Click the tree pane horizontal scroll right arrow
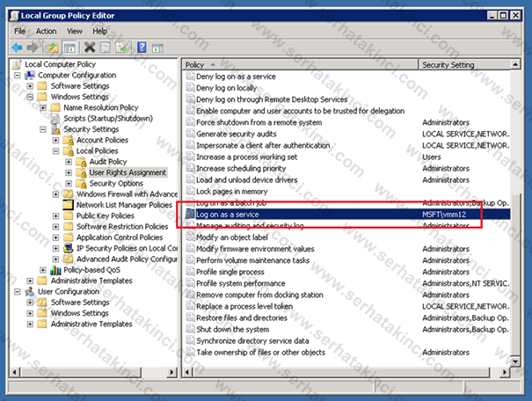Viewport: 532px width, 401px height. [x=171, y=373]
